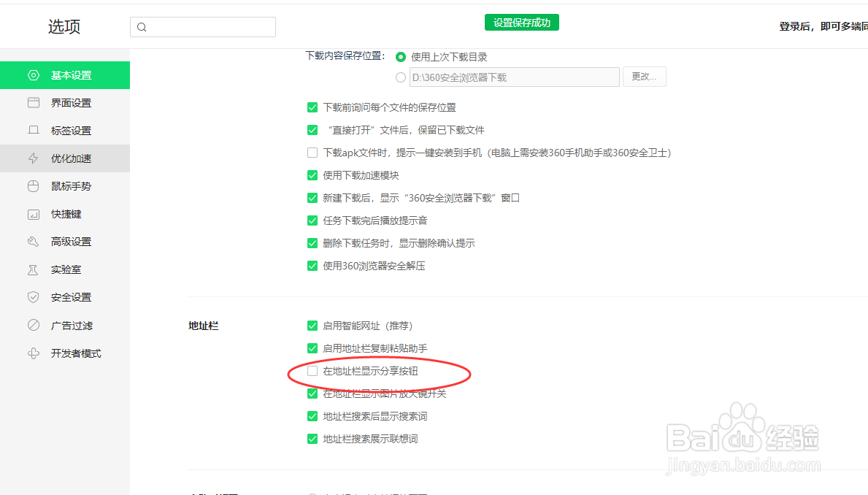Click the D:\360安全浏览器下载 path field
Image resolution: width=868 pixels, height=495 pixels.
tap(514, 77)
